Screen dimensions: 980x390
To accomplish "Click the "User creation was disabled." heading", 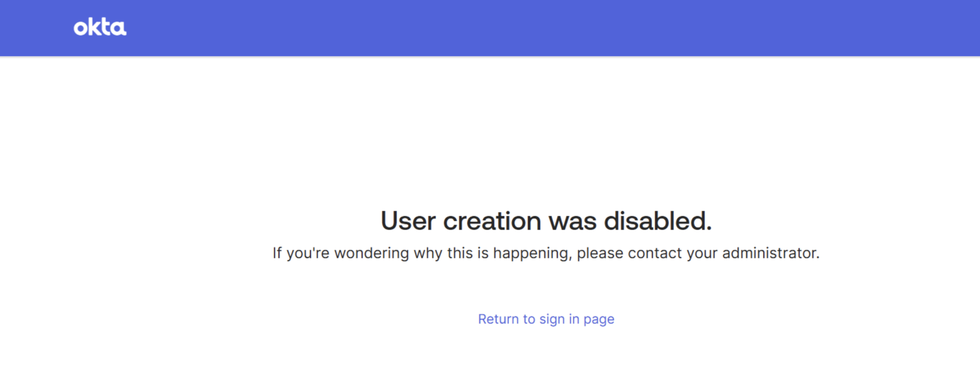I will (x=546, y=221).
